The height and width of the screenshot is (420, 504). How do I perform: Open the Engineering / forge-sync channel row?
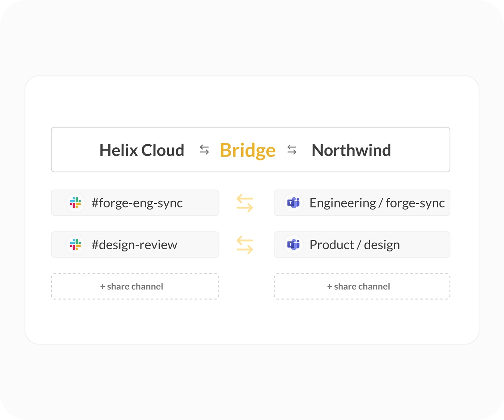tap(362, 203)
